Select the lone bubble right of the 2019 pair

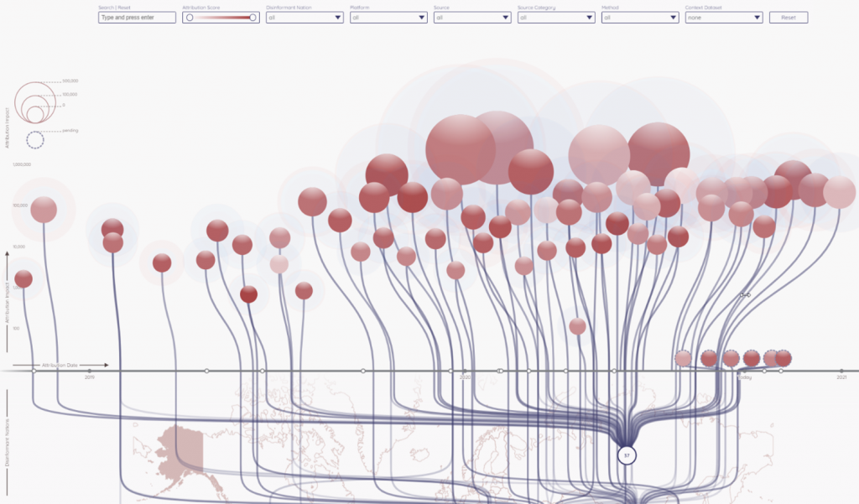[x=162, y=263]
